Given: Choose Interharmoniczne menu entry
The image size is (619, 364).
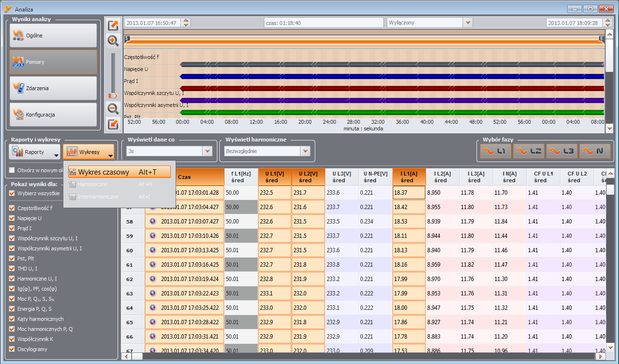Looking at the screenshot, I should click(119, 197).
